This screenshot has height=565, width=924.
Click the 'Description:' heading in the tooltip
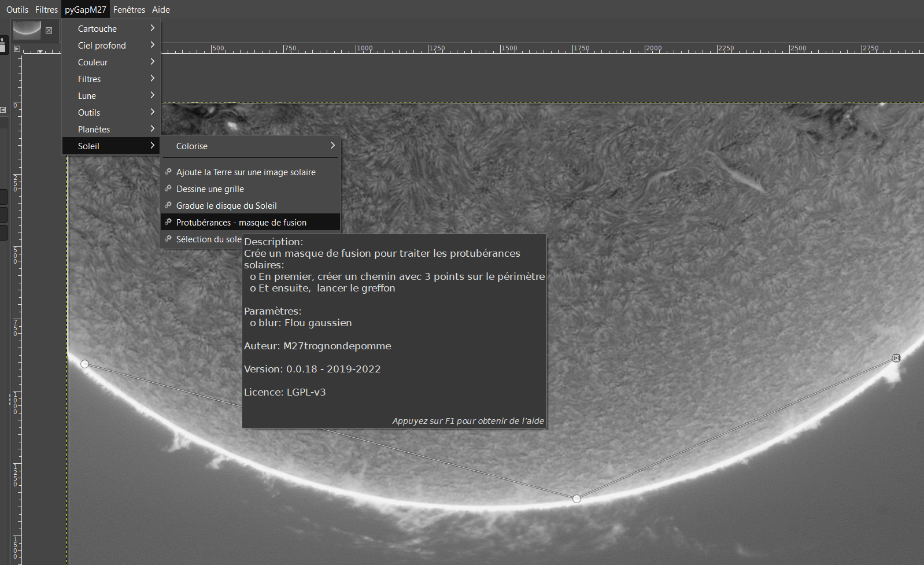(273, 242)
